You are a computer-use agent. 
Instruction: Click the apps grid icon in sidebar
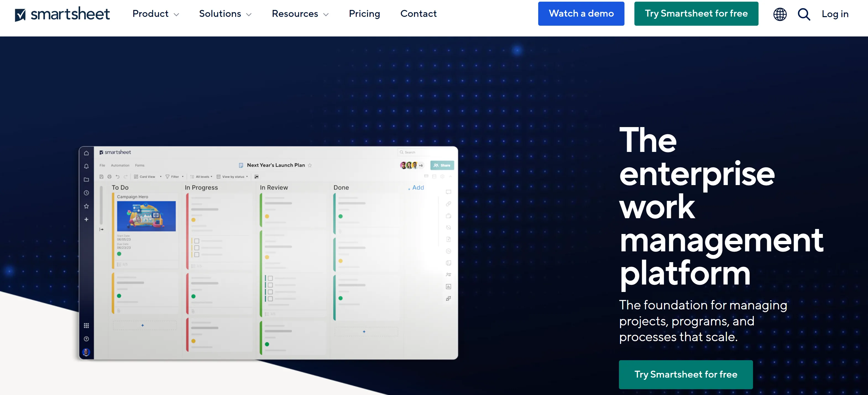(x=86, y=325)
